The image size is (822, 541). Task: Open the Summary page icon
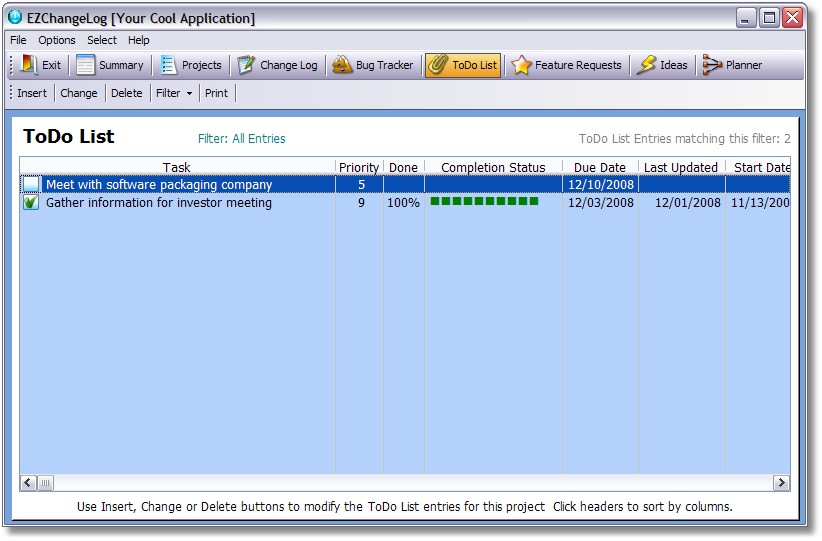point(85,65)
